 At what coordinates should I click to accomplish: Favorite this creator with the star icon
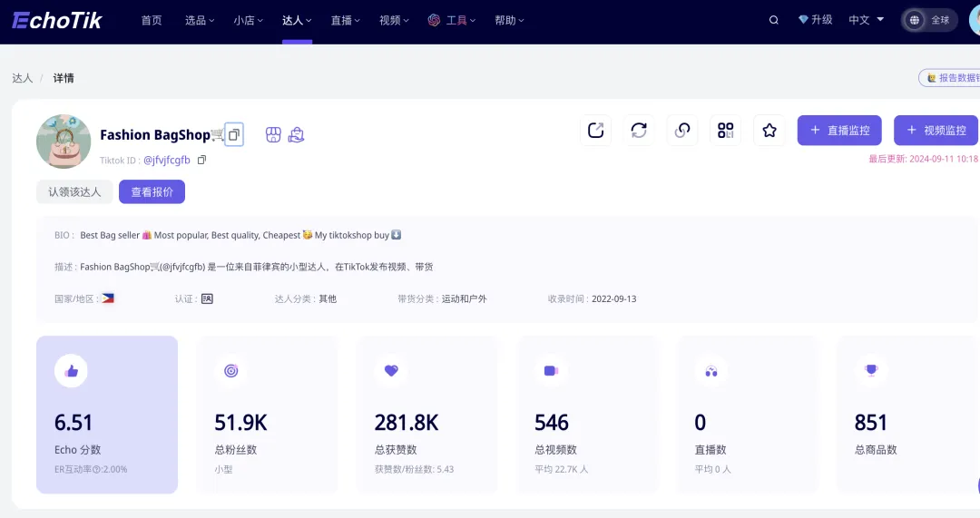769,130
